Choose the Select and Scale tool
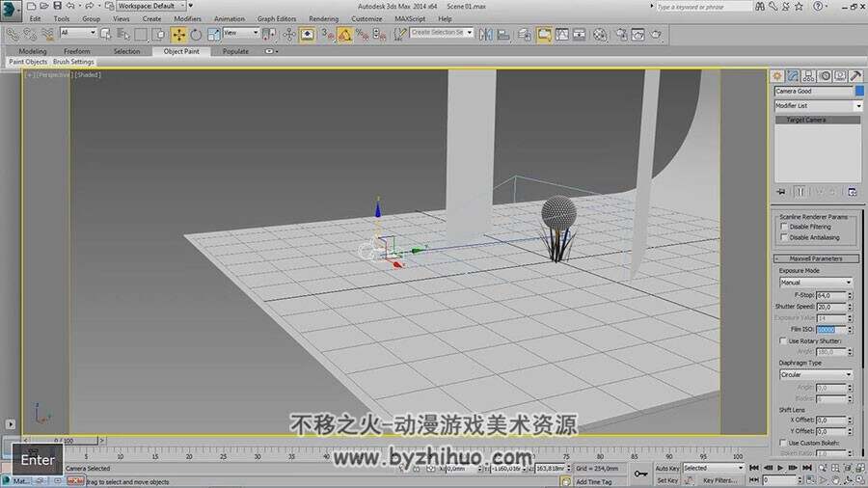Image resolution: width=868 pixels, height=488 pixels. tap(213, 35)
